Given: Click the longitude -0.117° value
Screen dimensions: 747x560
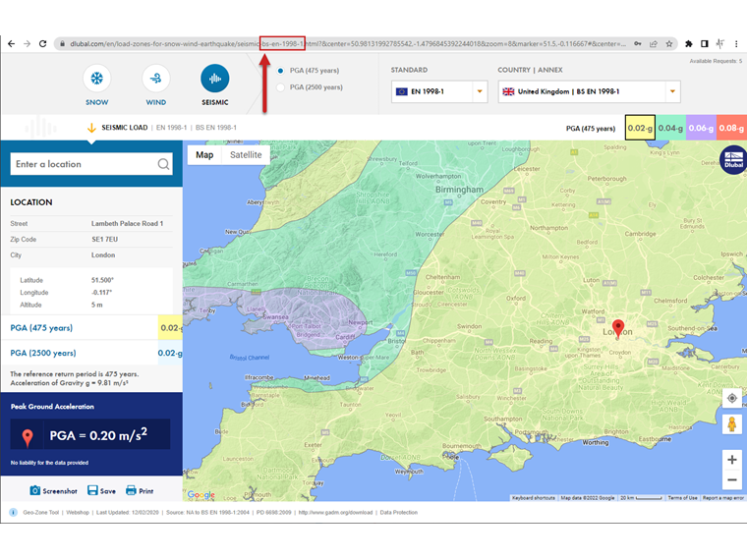Looking at the screenshot, I should tap(101, 293).
